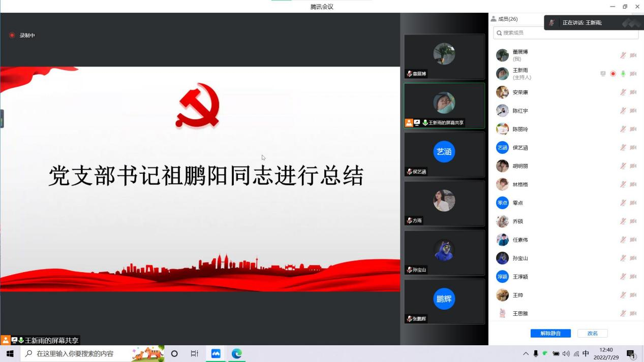
Task: Click the muted microphone icon for 侯艺涵
Action: (623, 148)
